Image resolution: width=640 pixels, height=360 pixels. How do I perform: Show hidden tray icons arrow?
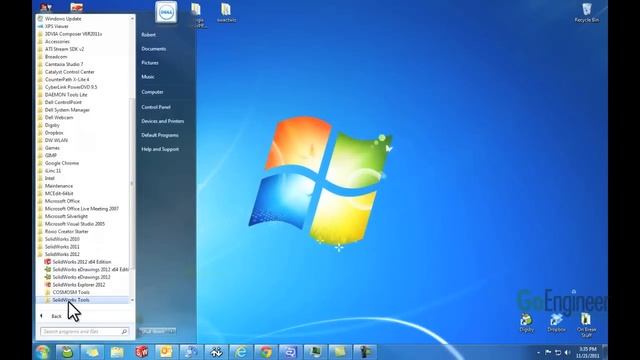coord(538,353)
